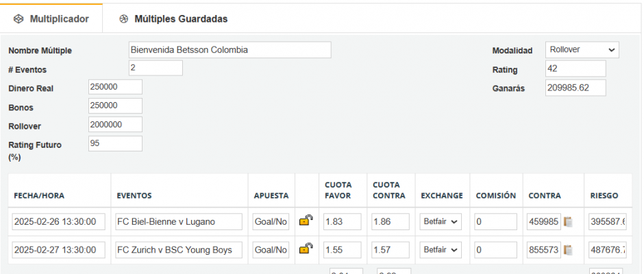Click the Nombre Múltiple text field

point(230,50)
